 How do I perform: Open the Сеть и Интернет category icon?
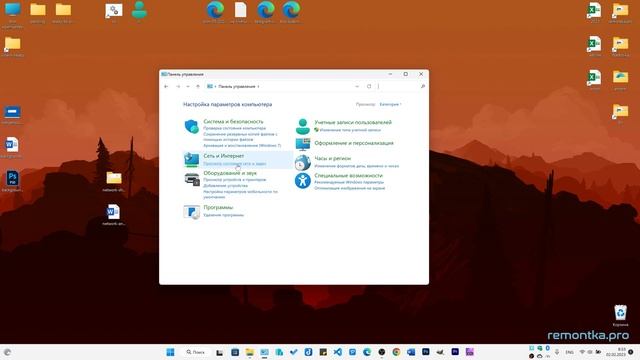coord(191,159)
